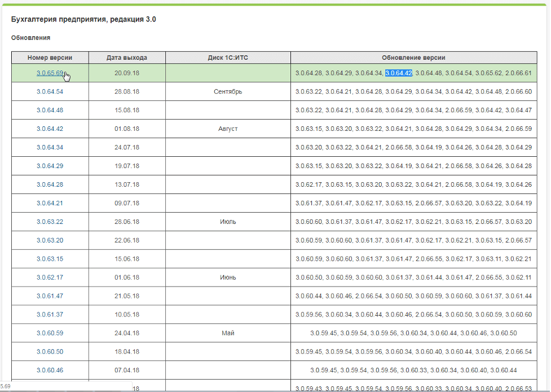This screenshot has height=392, width=551.
Task: Open the 3.0.60.59 link in Номер версии column
Action: coord(50,333)
